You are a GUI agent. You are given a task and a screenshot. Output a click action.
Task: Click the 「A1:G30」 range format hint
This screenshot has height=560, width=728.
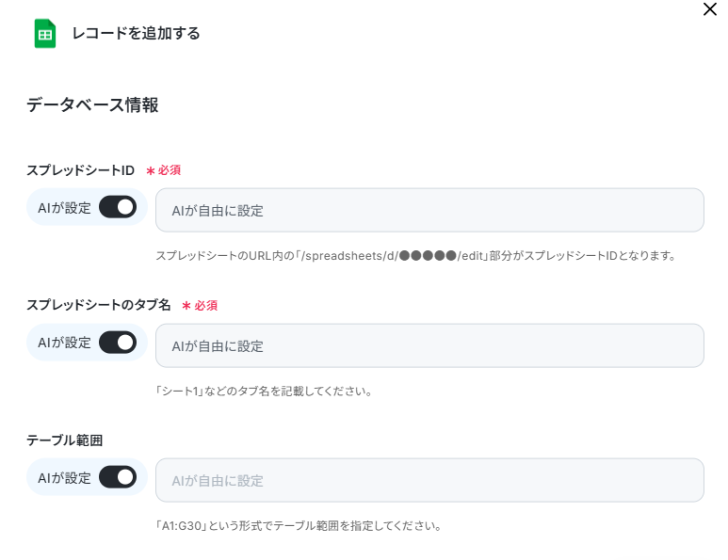pyautogui.click(x=298, y=526)
